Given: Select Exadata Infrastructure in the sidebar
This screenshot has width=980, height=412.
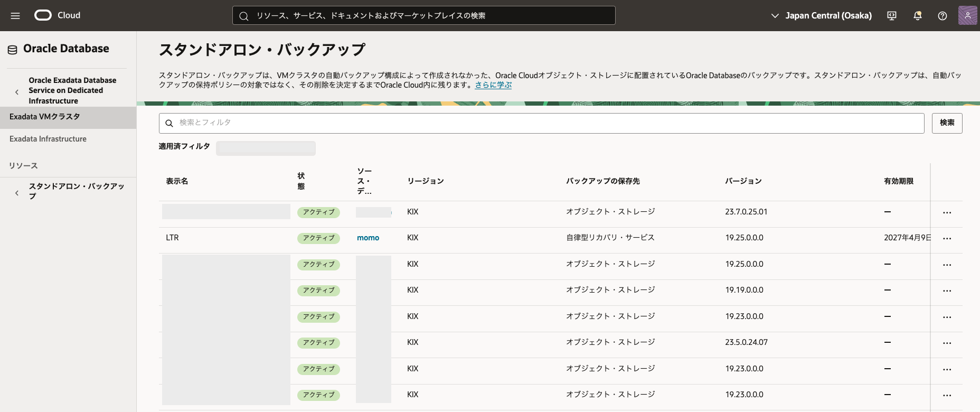Looking at the screenshot, I should [x=48, y=139].
